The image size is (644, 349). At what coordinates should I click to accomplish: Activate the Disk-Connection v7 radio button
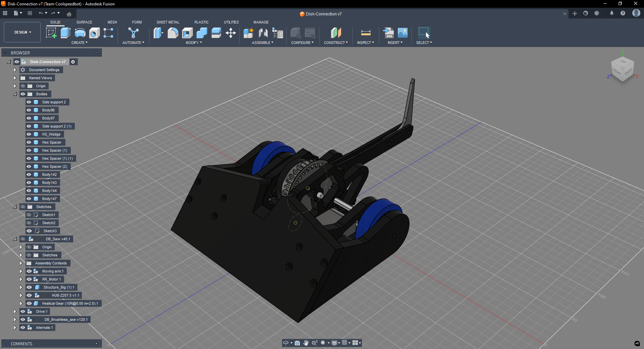(73, 62)
